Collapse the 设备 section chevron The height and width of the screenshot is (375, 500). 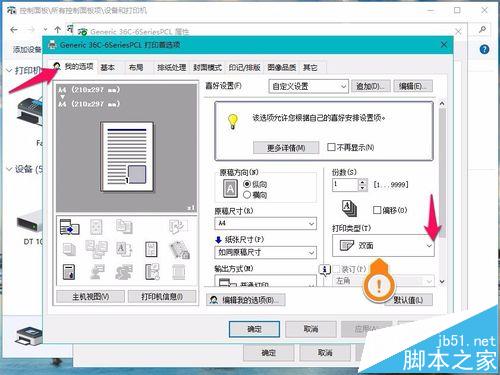tap(9, 169)
